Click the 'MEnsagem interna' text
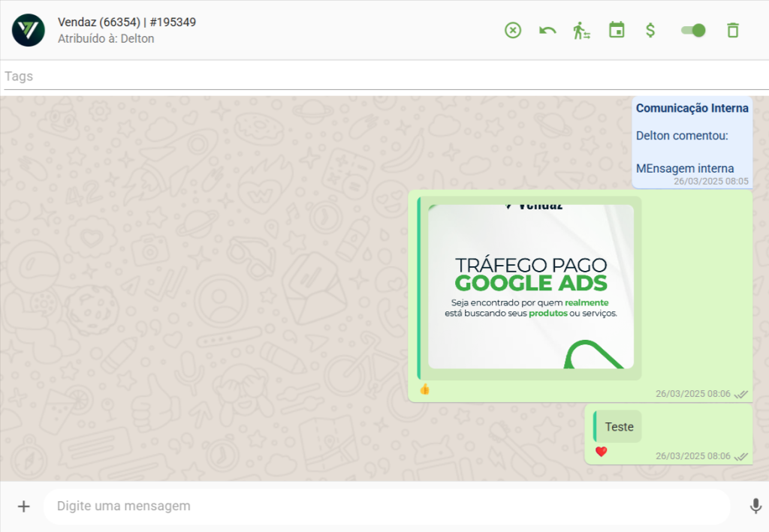 point(685,169)
